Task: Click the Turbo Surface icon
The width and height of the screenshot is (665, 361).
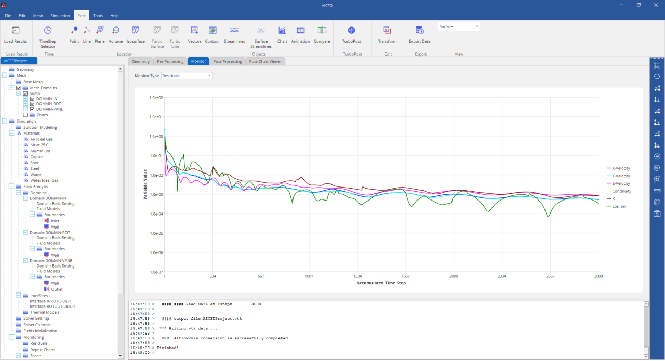Action: (x=157, y=30)
